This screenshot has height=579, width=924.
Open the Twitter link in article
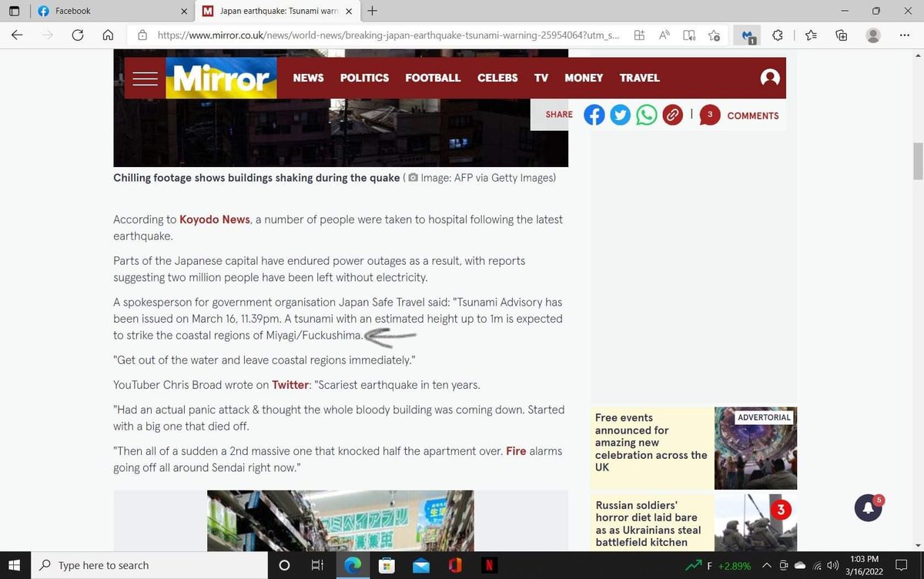(292, 385)
